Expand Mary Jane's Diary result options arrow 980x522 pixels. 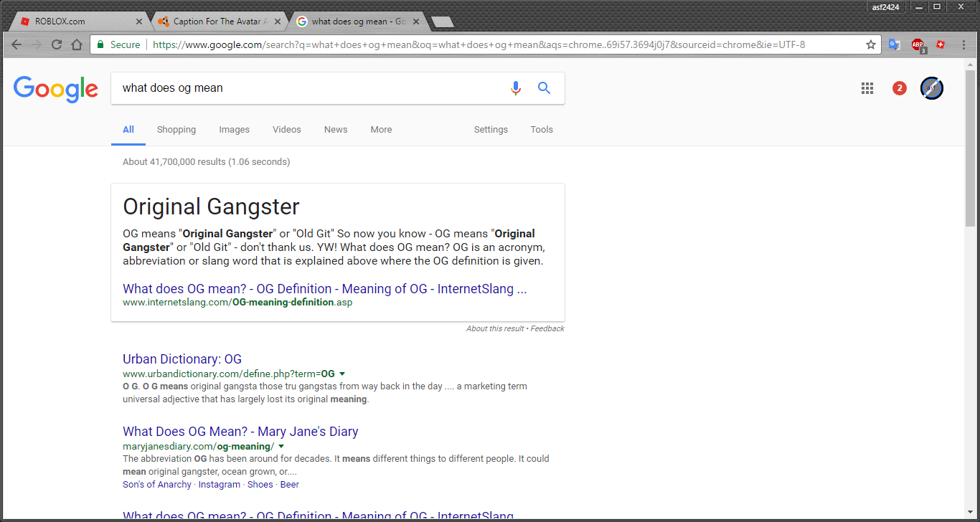click(x=281, y=446)
